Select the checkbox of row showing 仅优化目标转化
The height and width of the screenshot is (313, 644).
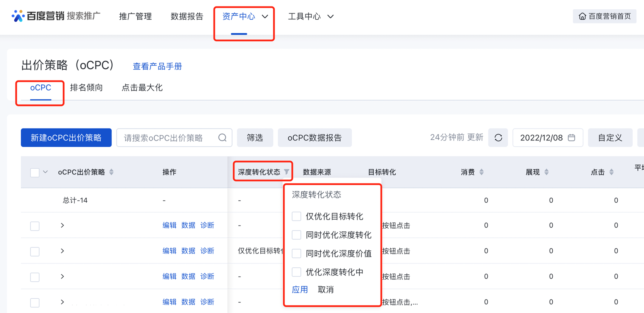[x=35, y=251]
